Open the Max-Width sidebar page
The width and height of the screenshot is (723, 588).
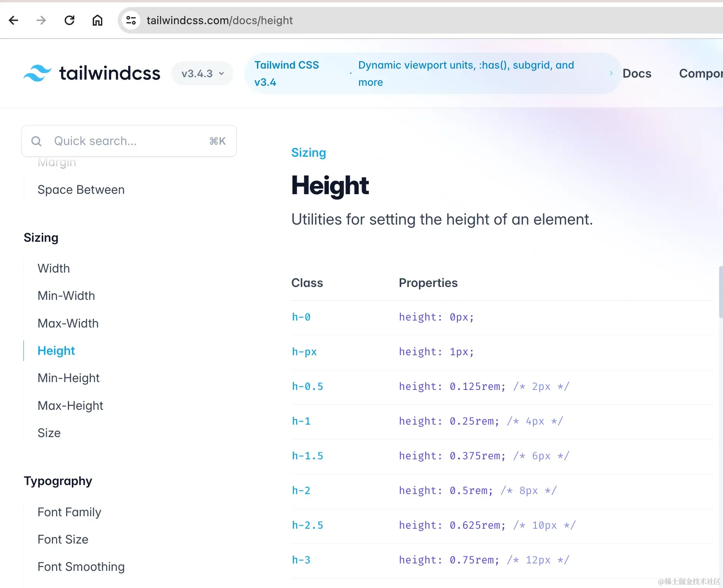[x=68, y=323]
